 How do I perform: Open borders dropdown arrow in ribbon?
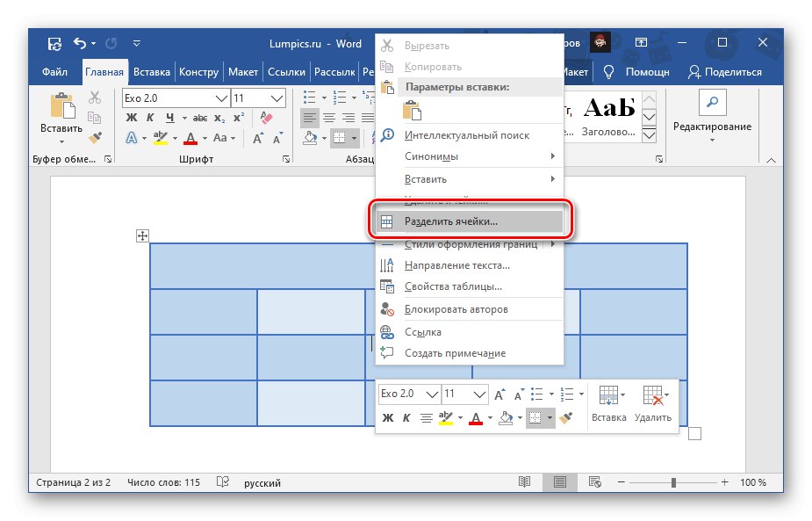(355, 139)
